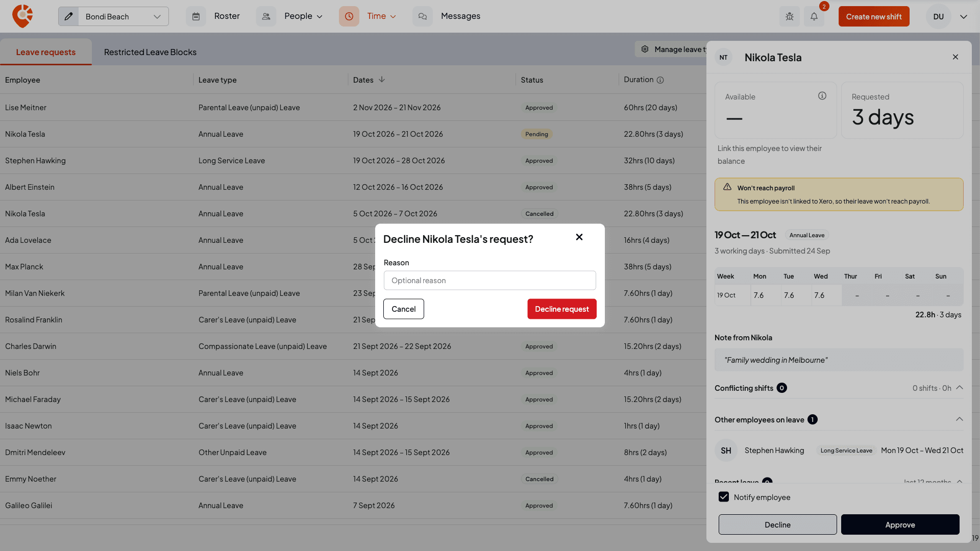The image size is (980, 551).
Task: Click the Optional reason input field
Action: [490, 281]
